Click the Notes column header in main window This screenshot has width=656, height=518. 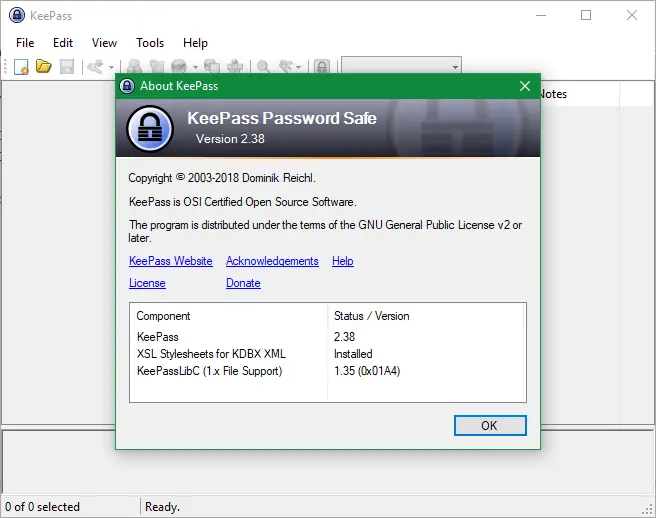coord(579,94)
